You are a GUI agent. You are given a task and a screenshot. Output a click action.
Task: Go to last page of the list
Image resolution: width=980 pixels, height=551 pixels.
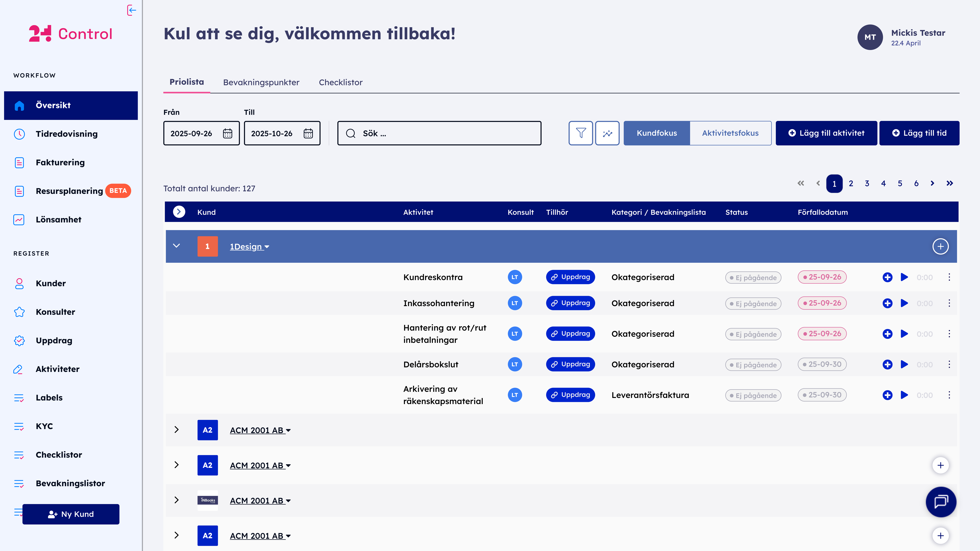(950, 183)
